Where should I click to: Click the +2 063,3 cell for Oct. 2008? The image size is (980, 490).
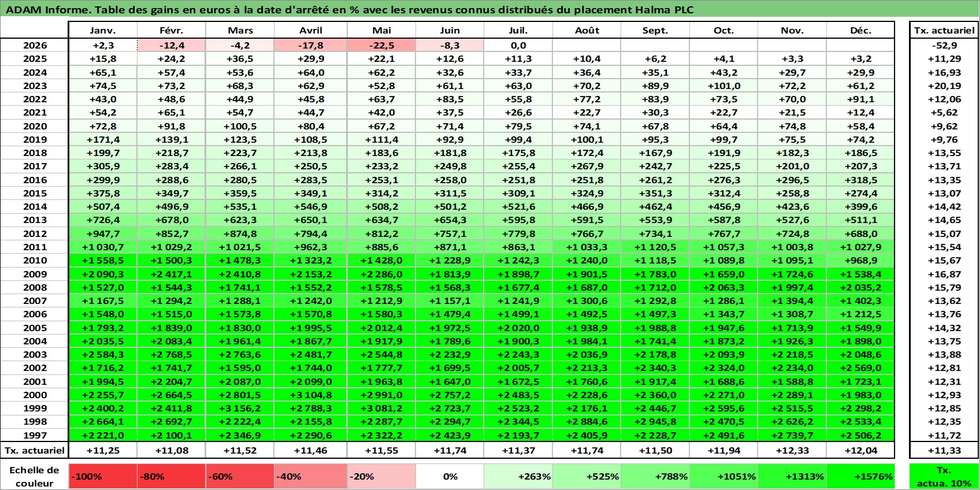[723, 287]
